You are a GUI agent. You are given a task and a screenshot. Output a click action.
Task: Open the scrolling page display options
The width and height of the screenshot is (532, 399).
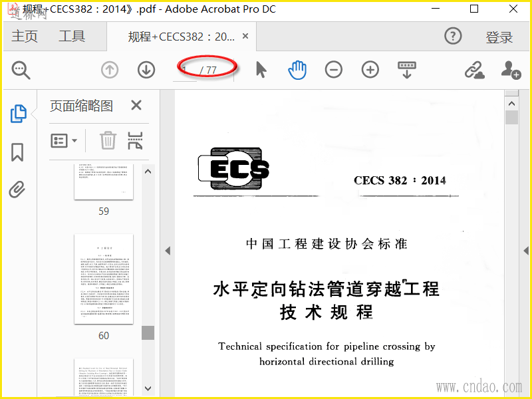[407, 70]
